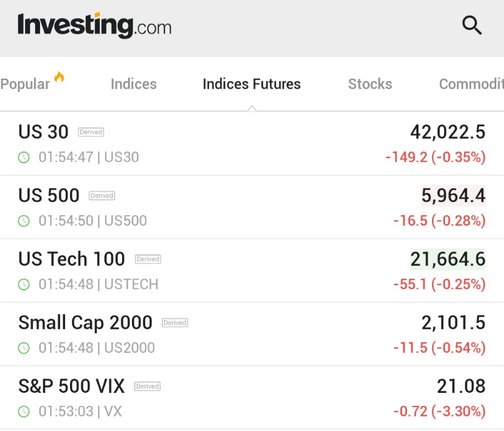The image size is (504, 431).
Task: Select the Indices Futures tab
Action: [251, 84]
